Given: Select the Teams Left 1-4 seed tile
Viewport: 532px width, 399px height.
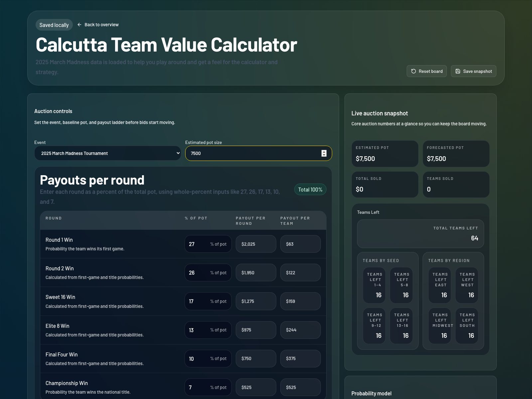Looking at the screenshot, I should tap(374, 285).
